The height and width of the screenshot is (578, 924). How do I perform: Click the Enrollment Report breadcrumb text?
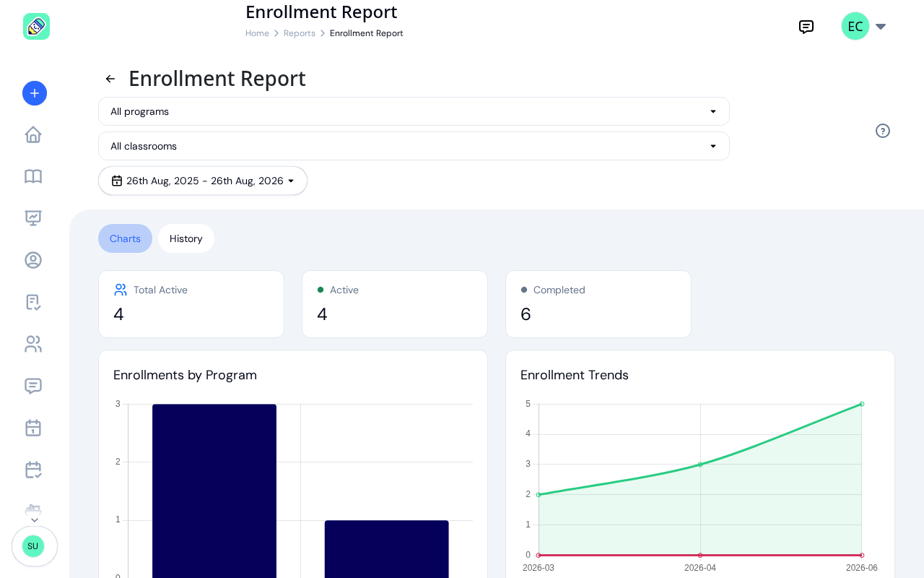367,33
